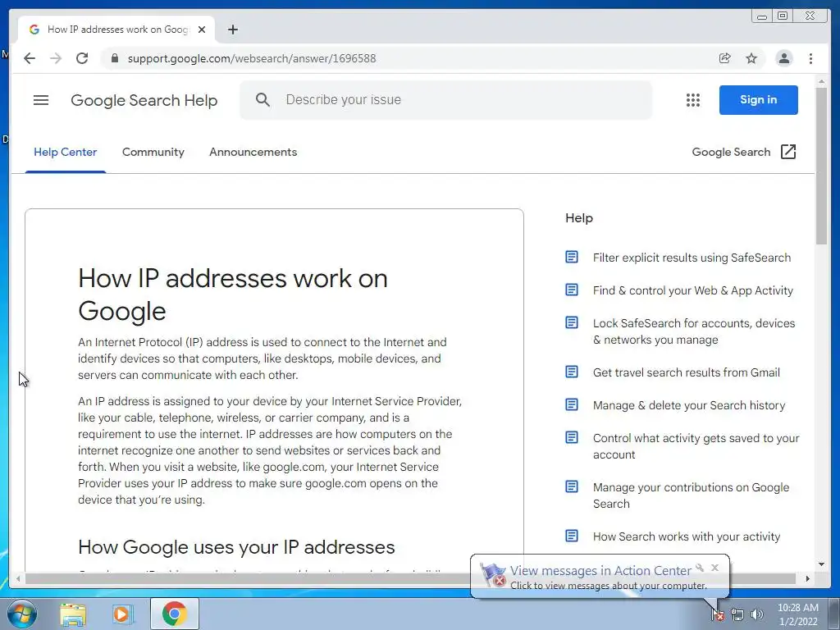This screenshot has height=630, width=840.
Task: Open 'Find & control your Web & App Activity'
Action: click(x=692, y=290)
